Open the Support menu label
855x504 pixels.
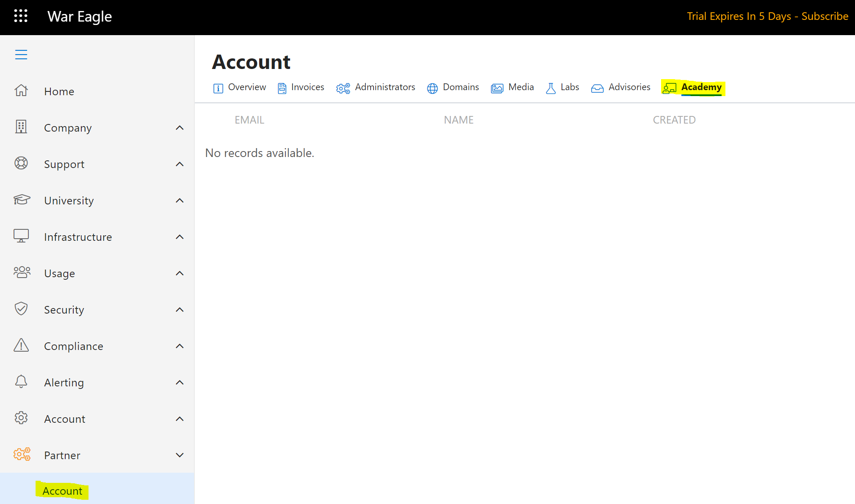tap(64, 164)
